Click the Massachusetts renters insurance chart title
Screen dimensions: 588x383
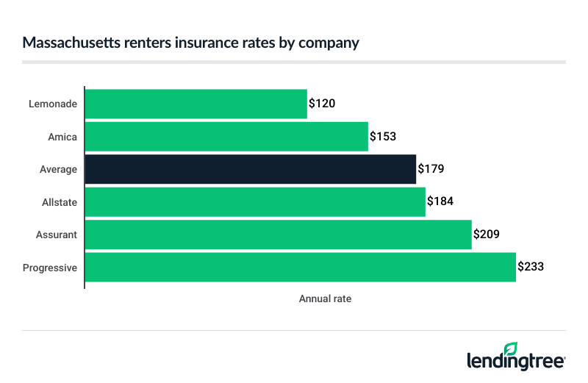[190, 42]
